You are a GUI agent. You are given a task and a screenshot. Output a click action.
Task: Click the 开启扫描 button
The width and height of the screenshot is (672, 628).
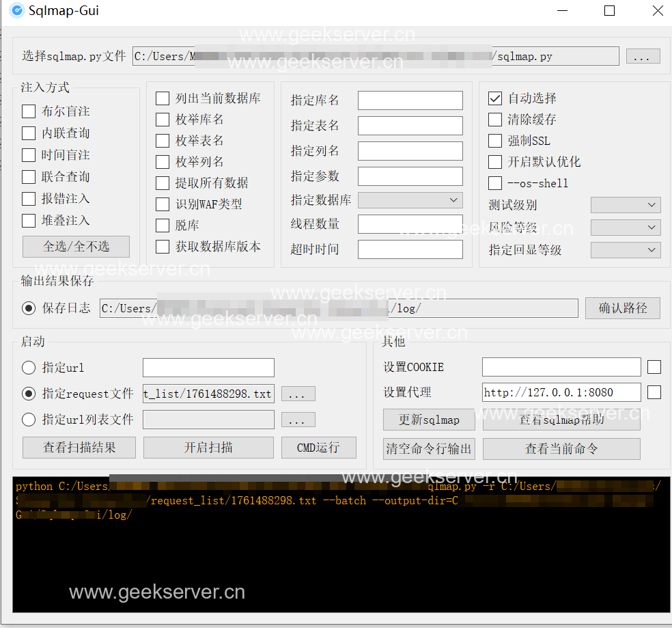point(208,448)
